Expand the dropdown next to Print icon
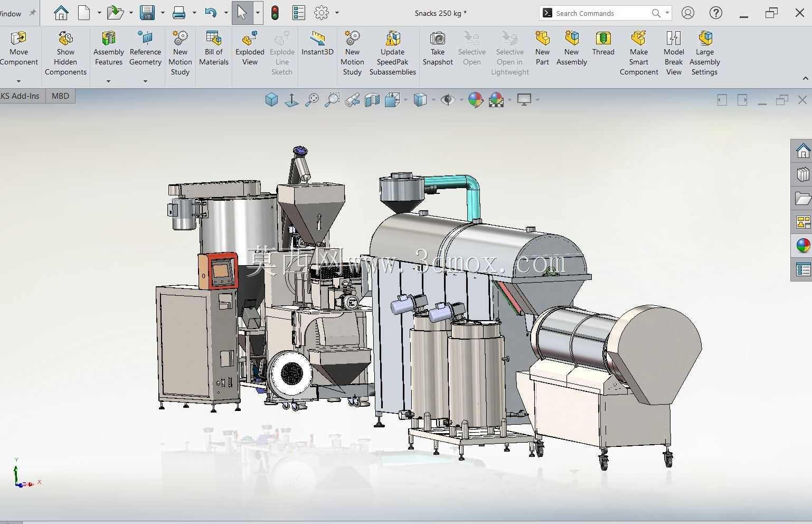Screen dimensions: 812x524 point(194,13)
